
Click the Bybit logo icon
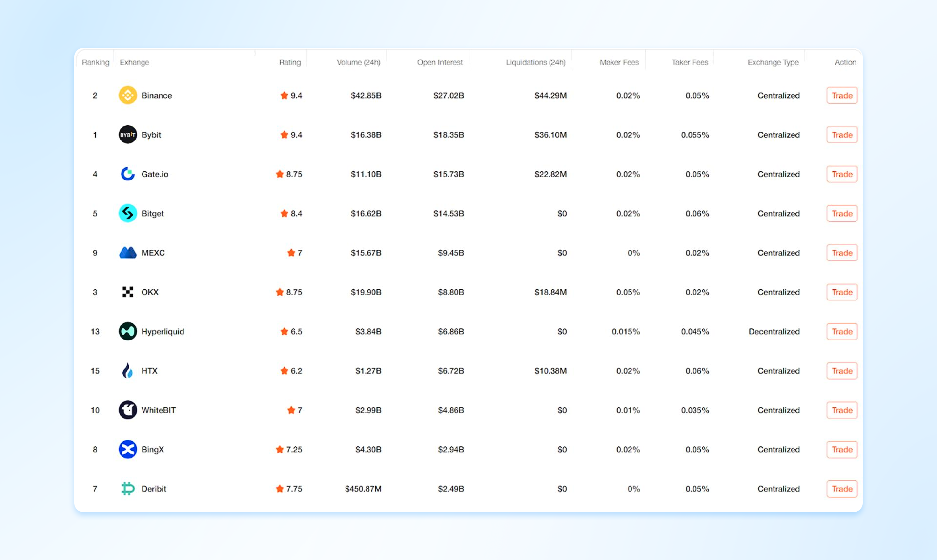pyautogui.click(x=127, y=135)
